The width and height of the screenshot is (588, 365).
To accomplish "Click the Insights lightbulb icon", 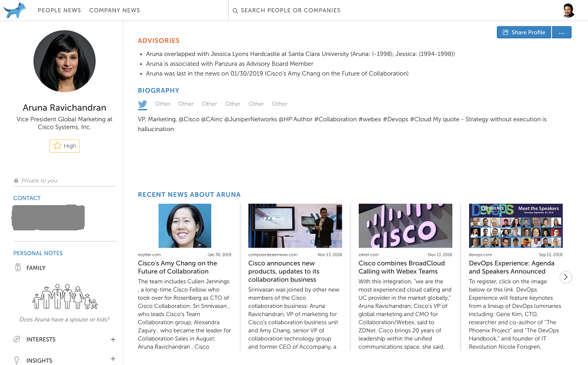I will tap(17, 360).
